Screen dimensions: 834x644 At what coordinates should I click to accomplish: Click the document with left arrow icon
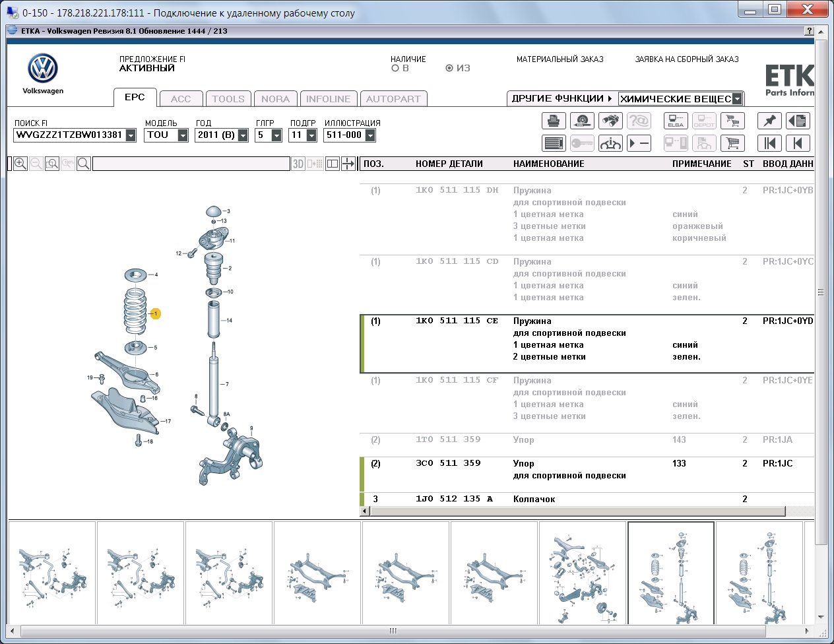click(798, 121)
